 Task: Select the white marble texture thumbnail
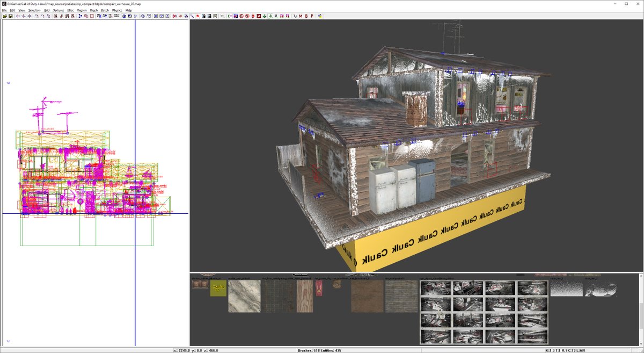[244, 296]
